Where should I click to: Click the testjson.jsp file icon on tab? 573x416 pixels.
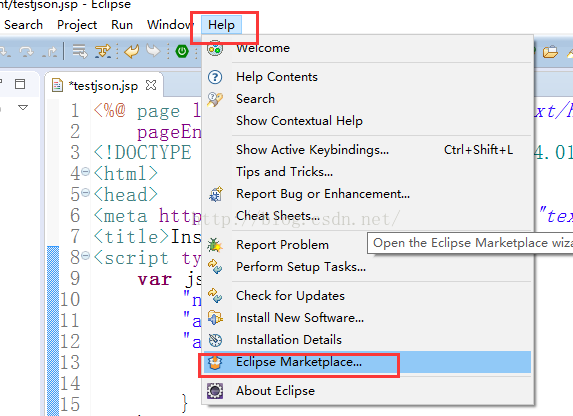57,86
